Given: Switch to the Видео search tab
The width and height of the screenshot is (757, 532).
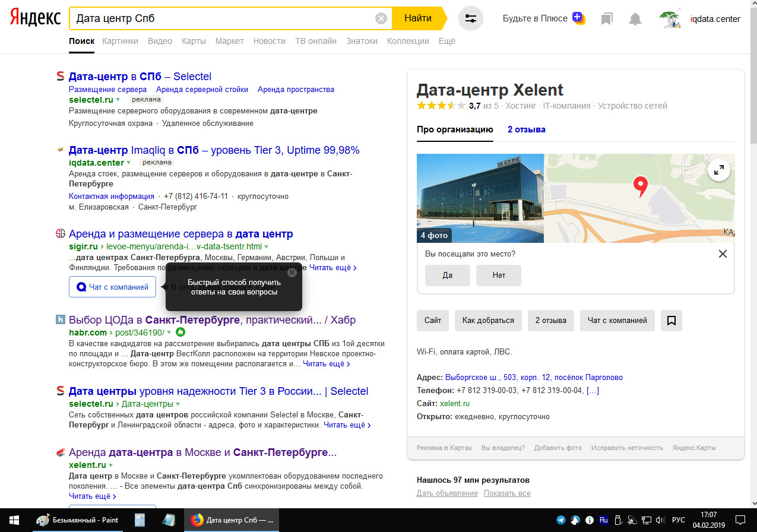Looking at the screenshot, I should click(160, 41).
